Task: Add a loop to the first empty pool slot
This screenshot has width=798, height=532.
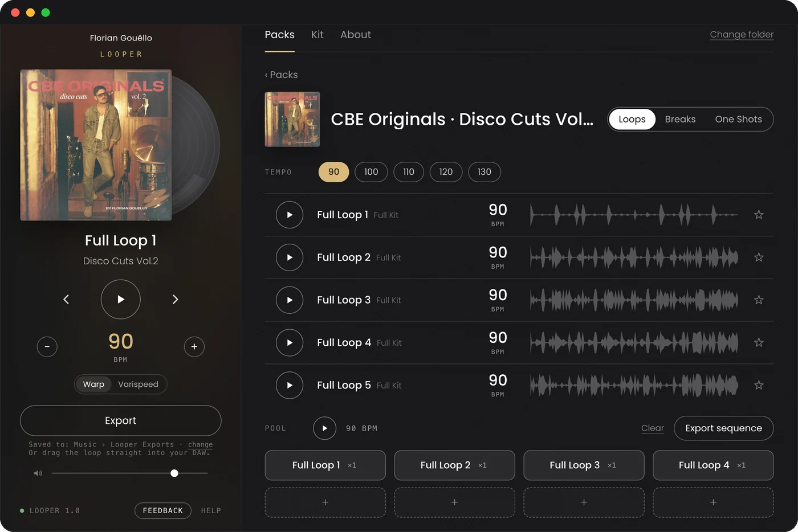Action: point(325,502)
